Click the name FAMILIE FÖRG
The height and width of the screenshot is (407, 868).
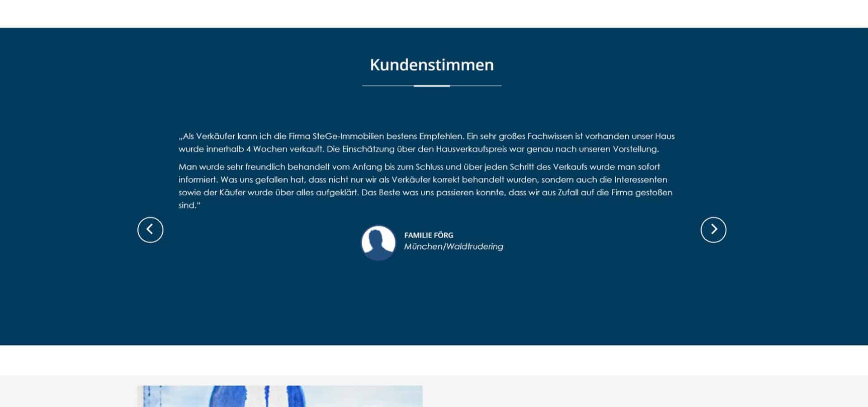(x=429, y=235)
